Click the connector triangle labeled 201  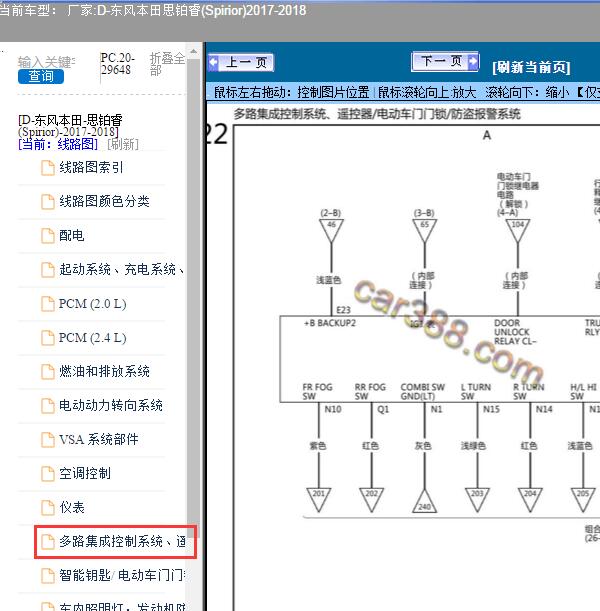319,499
